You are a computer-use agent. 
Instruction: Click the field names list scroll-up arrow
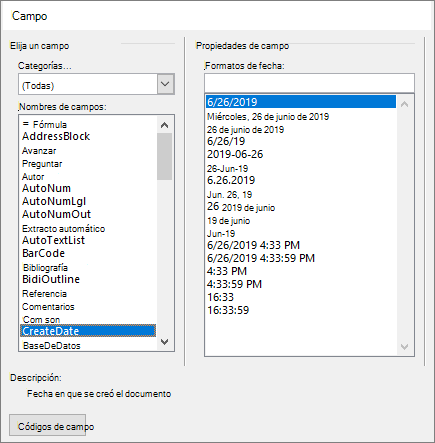coord(164,125)
